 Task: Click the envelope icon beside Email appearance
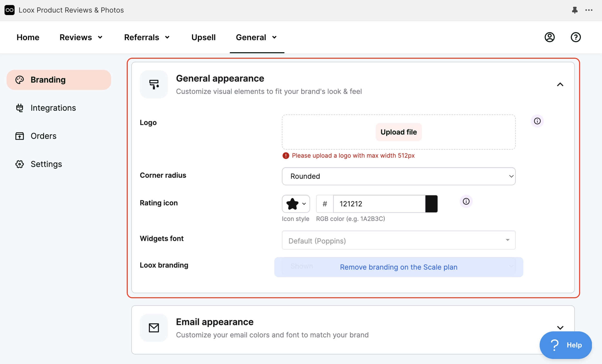click(x=154, y=328)
